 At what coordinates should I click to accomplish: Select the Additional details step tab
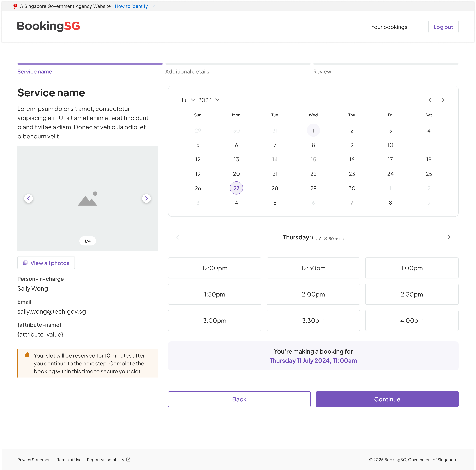(238, 69)
